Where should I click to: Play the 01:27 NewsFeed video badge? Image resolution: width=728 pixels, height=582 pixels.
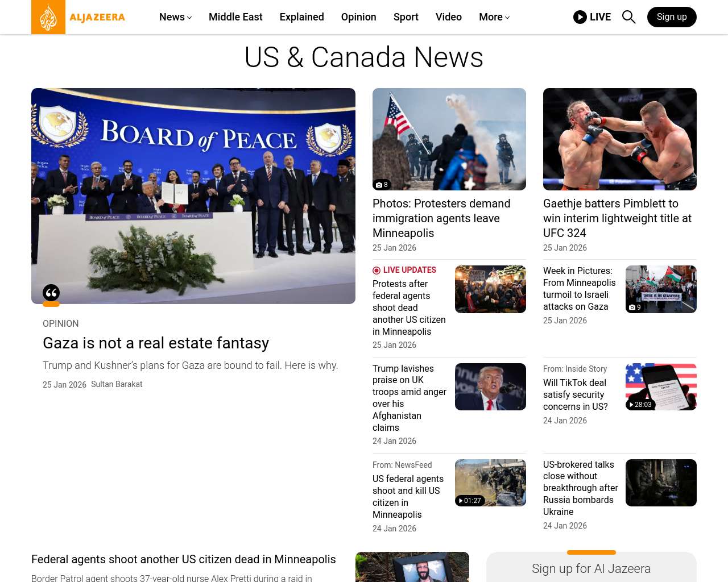470,501
